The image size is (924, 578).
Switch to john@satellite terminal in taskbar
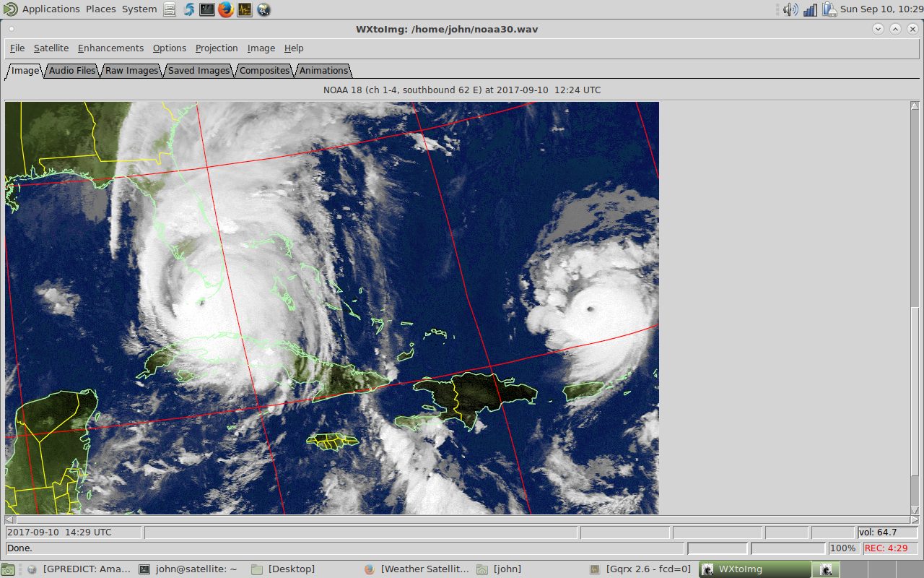(x=188, y=569)
